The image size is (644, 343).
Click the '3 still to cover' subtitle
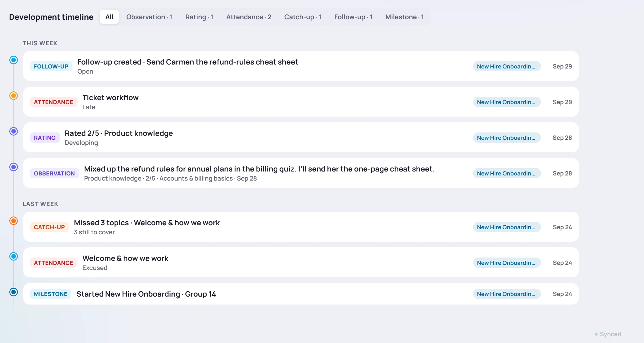[94, 232]
